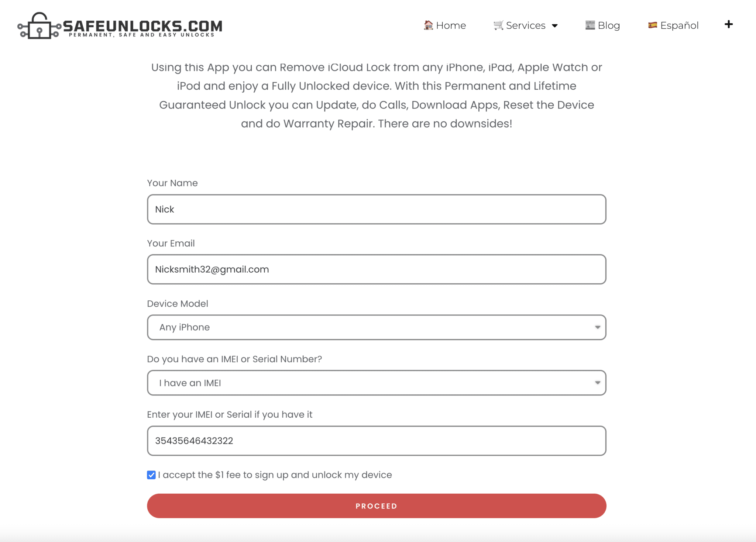Click the IMEI or Serial input field
Screen dimensions: 756x542
coord(377,441)
